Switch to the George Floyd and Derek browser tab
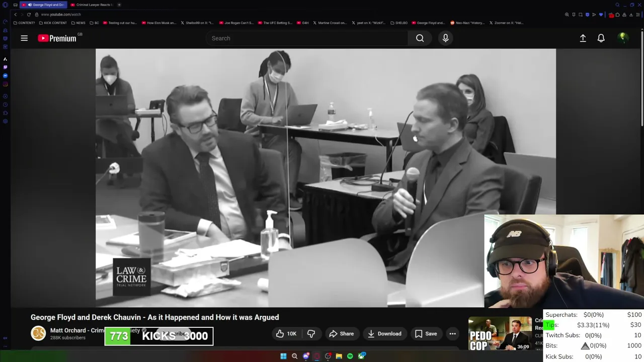 coord(44,5)
